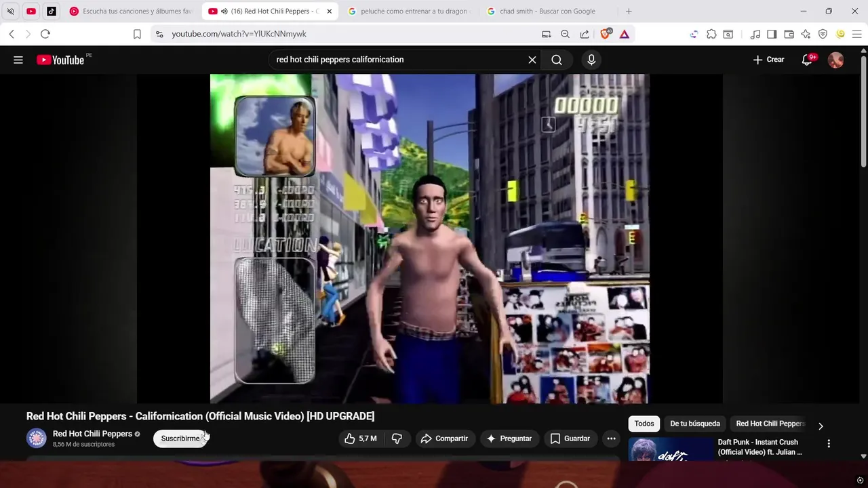This screenshot has height=488, width=868.
Task: Open zoom magnifier in address bar
Action: pyautogui.click(x=565, y=34)
